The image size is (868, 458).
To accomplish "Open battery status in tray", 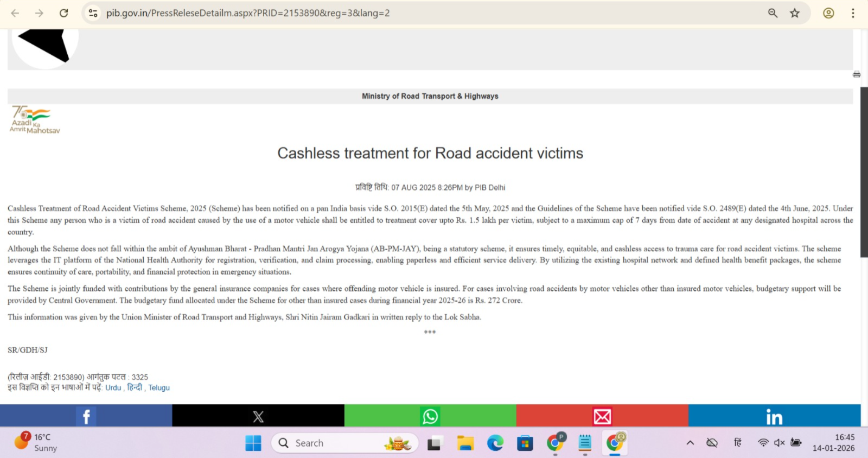I will [796, 443].
